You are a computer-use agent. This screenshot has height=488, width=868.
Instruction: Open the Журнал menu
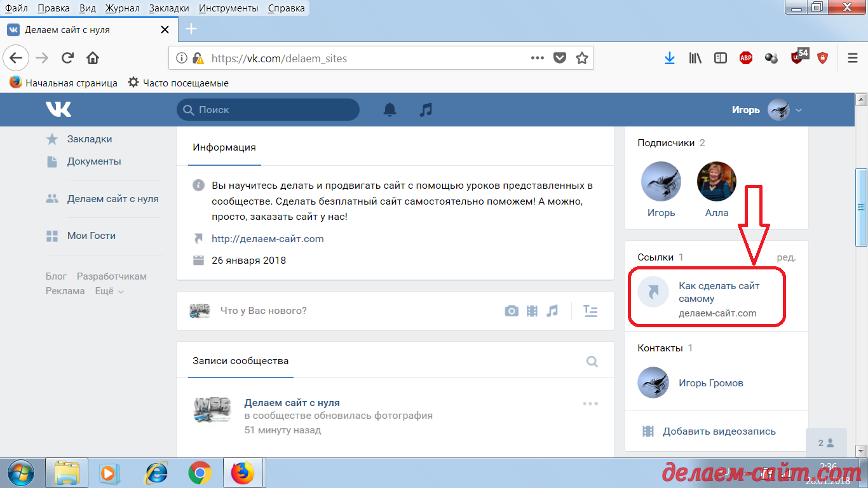point(123,8)
